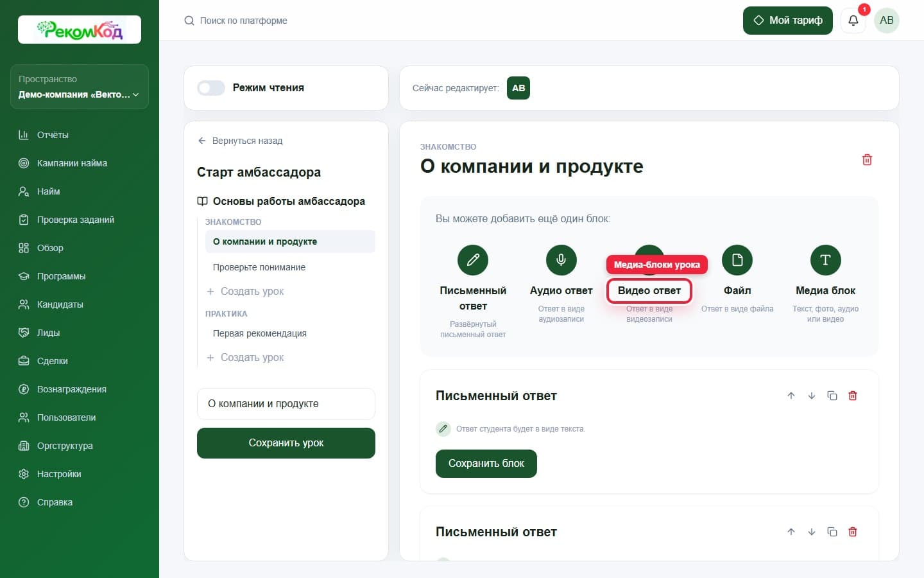This screenshot has height=578, width=924.
Task: Move first Письменный ответ block down
Action: 812,396
